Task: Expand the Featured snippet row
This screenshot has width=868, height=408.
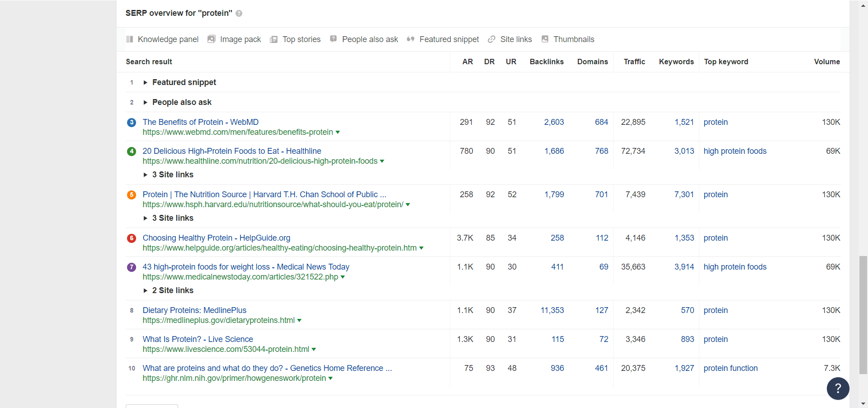Action: click(146, 82)
